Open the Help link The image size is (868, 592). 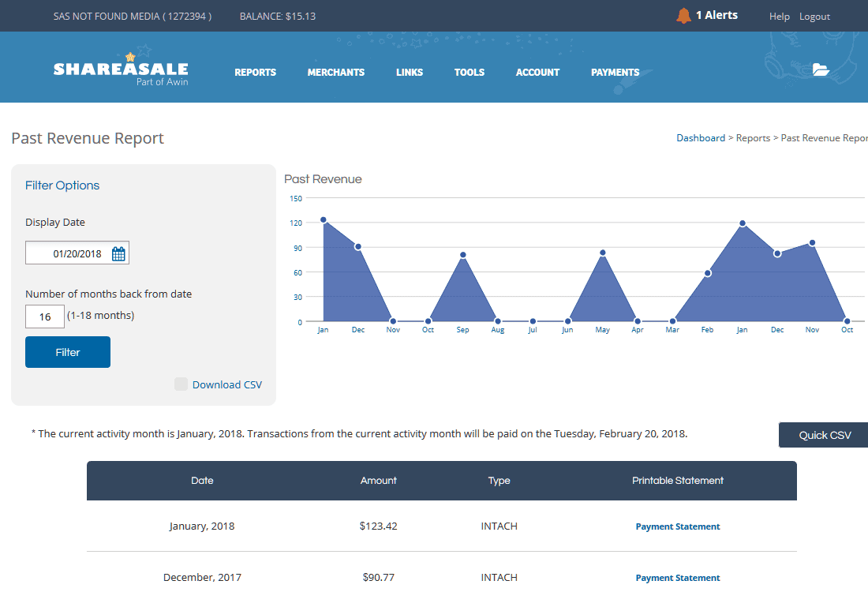tap(780, 17)
